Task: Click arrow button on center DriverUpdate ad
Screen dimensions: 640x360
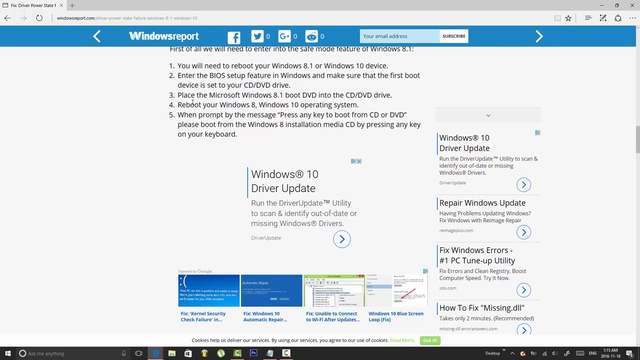Action: tap(342, 239)
